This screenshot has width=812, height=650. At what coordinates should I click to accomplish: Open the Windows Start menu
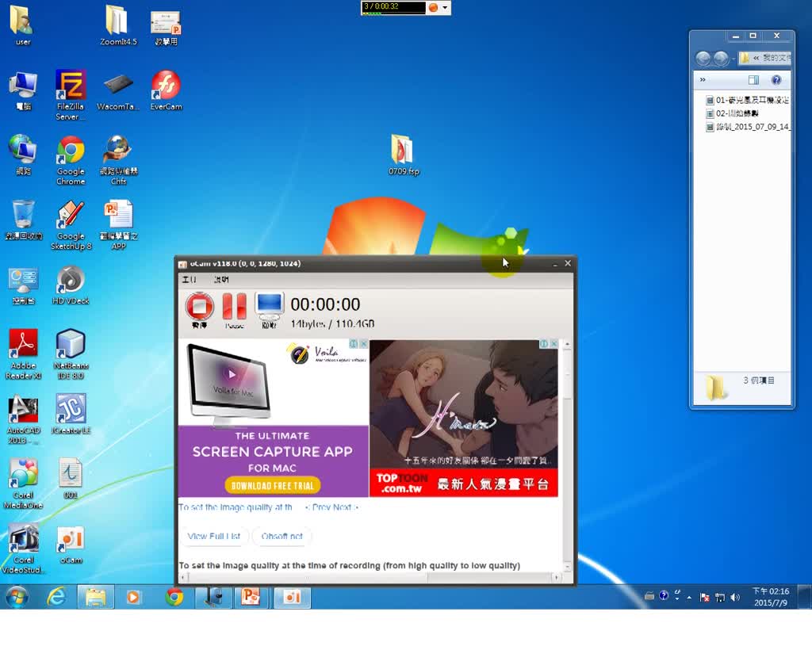tap(17, 597)
